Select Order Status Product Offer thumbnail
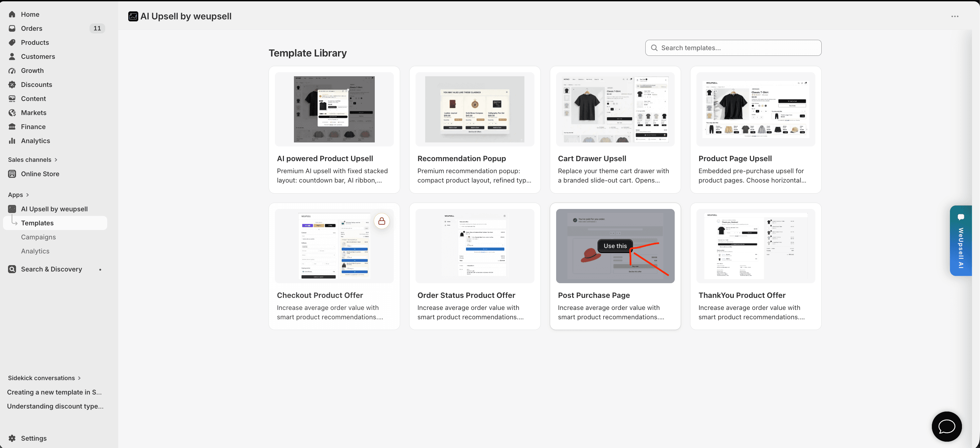 click(x=474, y=246)
